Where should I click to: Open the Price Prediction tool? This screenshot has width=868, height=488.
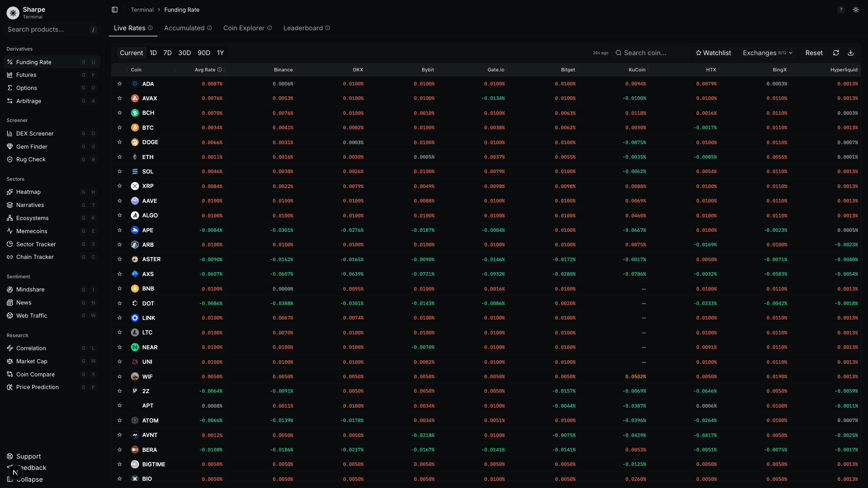[x=37, y=387]
